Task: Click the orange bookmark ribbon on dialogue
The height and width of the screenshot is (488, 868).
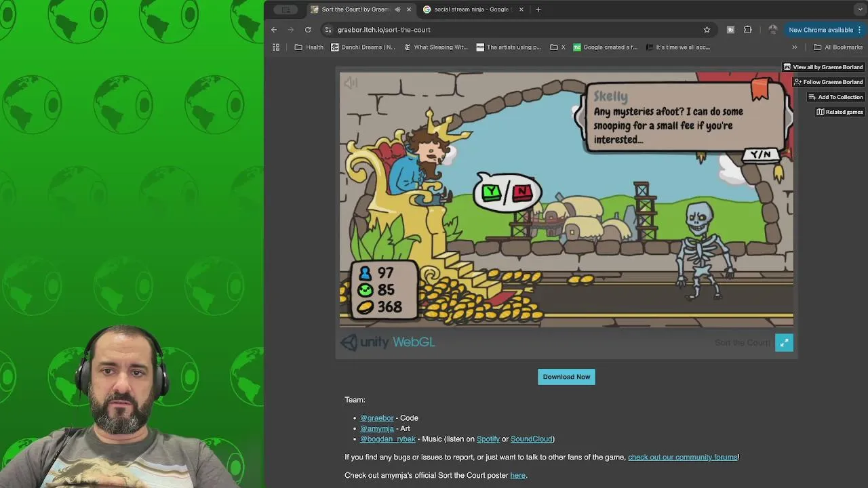Action: pyautogui.click(x=759, y=89)
